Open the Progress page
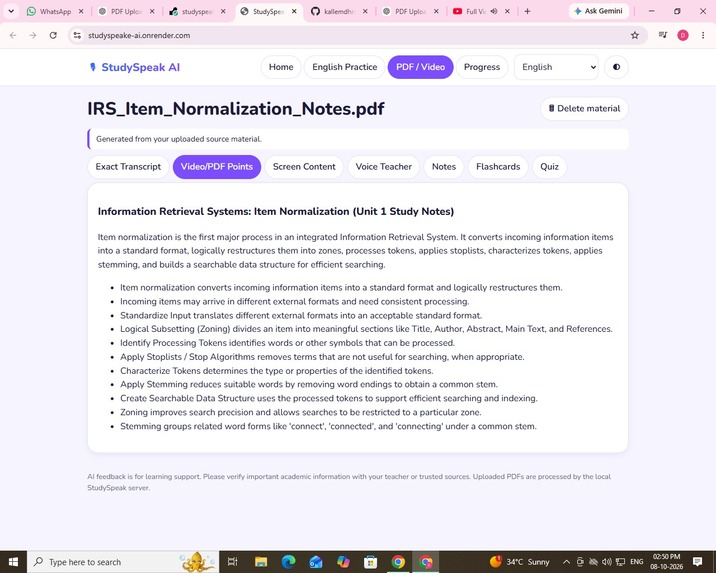Viewport: 716px width, 573px height. pos(482,67)
